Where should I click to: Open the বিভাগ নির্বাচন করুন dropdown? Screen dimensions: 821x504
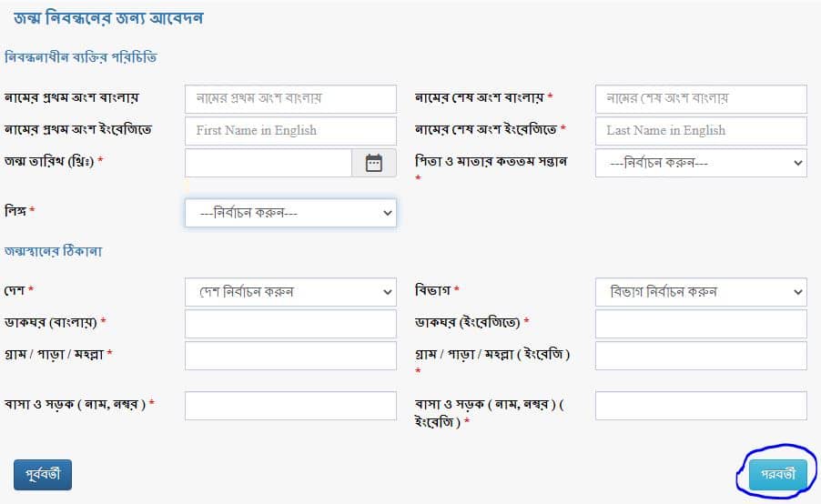click(x=701, y=292)
